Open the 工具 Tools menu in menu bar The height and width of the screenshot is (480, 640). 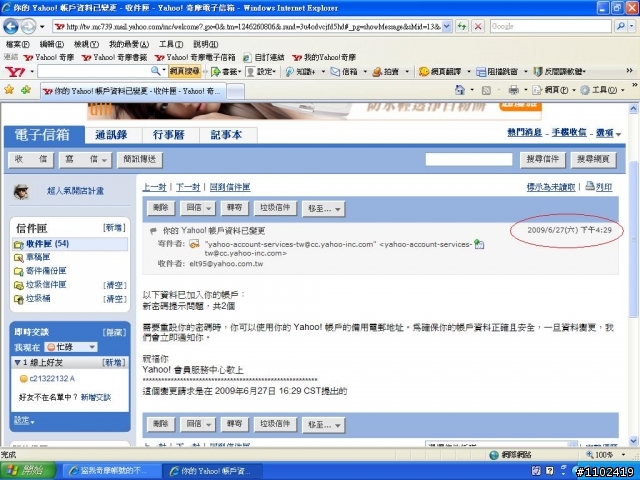tap(171, 44)
